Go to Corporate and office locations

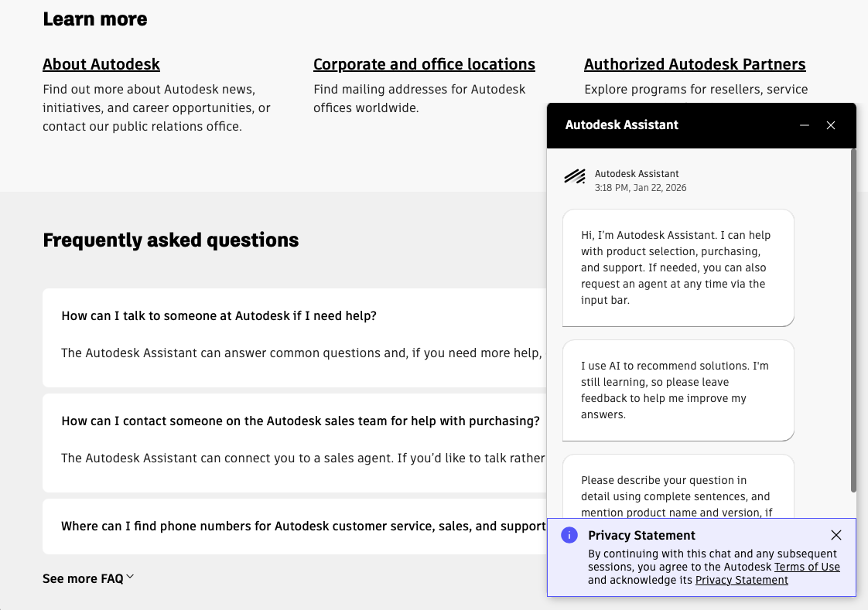click(424, 64)
